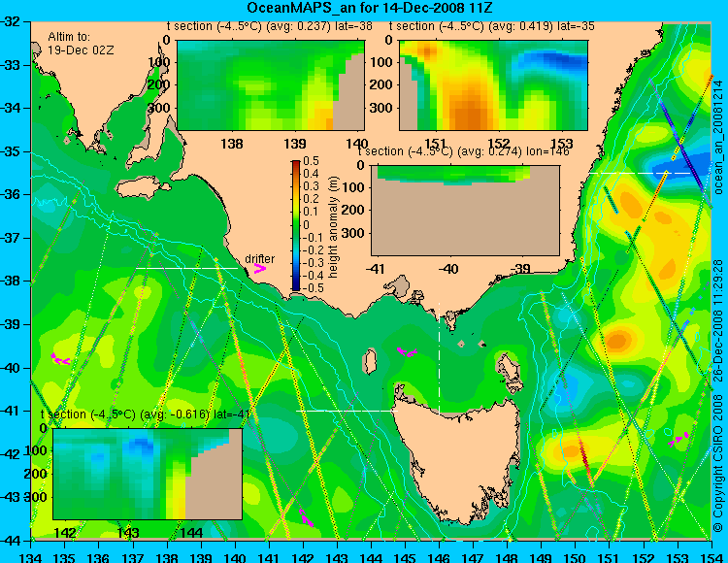Image resolution: width=728 pixels, height=563 pixels.
Task: Select the 'height anomaly (m)' label
Action: pyautogui.click(x=333, y=227)
